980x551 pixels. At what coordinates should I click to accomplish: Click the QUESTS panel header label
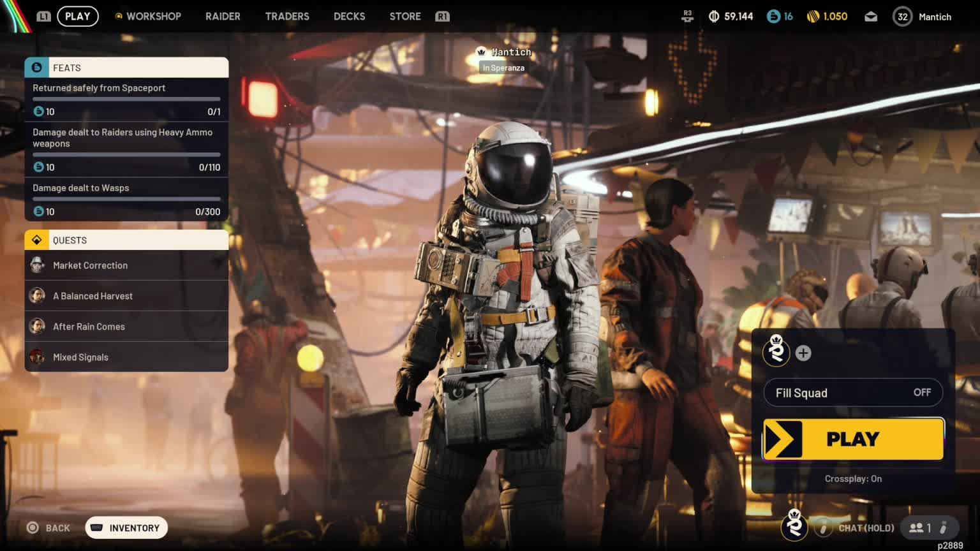pos(70,240)
